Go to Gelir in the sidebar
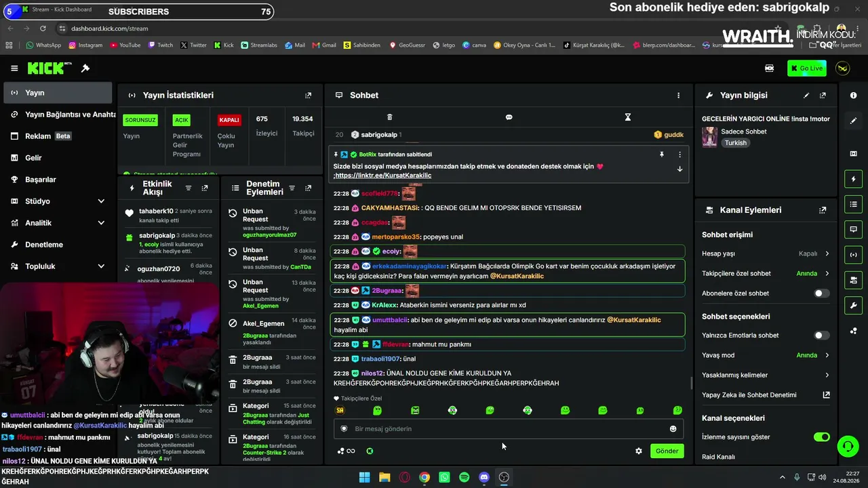 [58, 158]
